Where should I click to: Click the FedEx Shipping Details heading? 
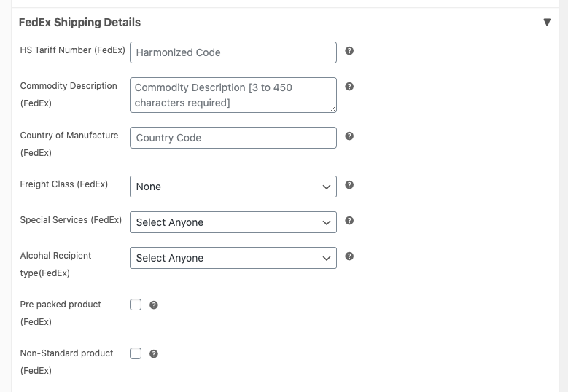coord(79,23)
